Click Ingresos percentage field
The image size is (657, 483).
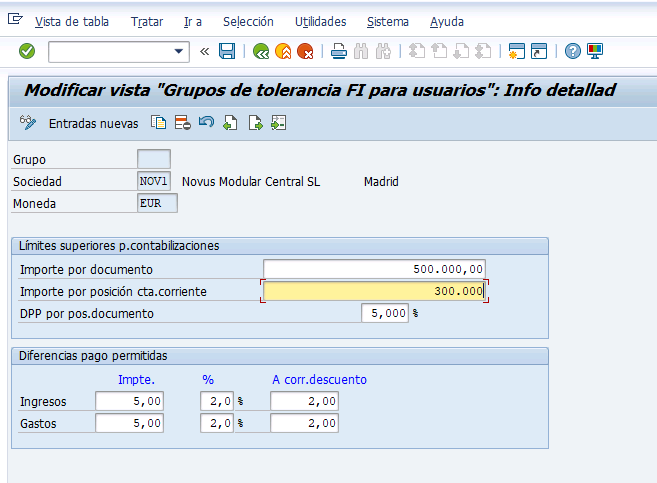click(217, 401)
